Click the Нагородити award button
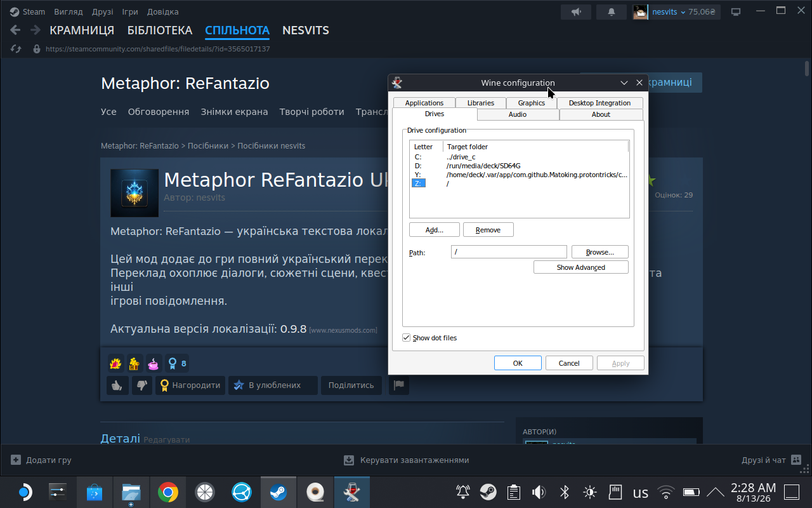 [190, 385]
